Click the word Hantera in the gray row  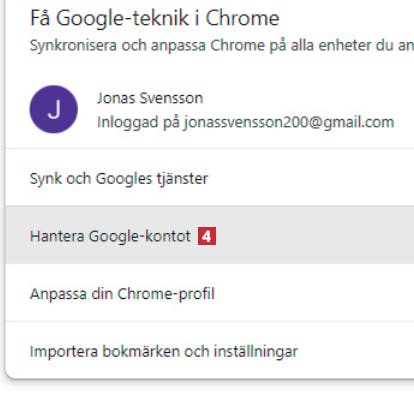click(x=57, y=236)
